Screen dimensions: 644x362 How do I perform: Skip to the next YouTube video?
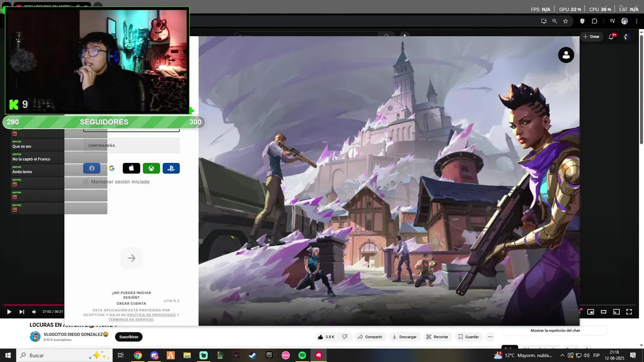coord(22,312)
